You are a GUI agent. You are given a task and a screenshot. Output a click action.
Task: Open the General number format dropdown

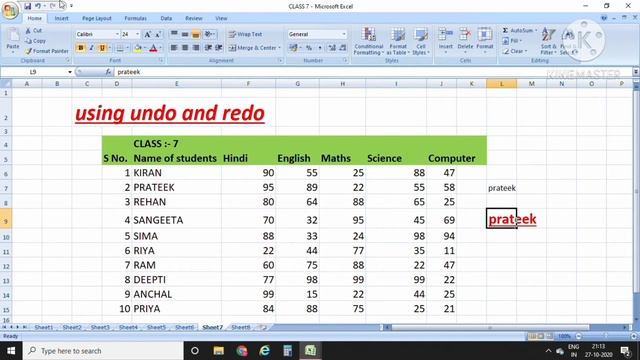[344, 34]
